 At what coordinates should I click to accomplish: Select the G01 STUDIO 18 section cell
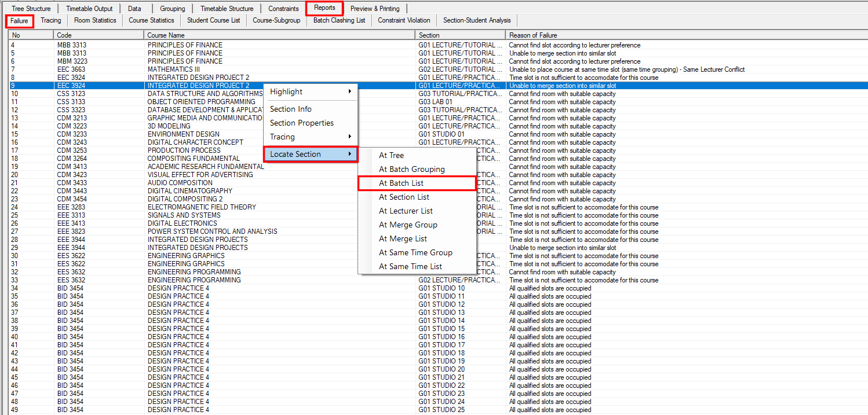point(442,353)
